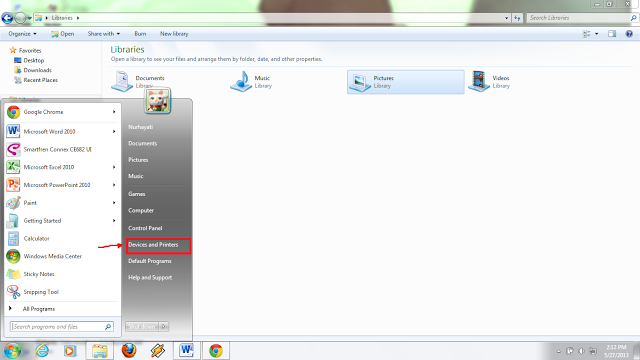Expand Google Chrome jump list arrow
This screenshot has height=360, width=640.
tap(114, 112)
